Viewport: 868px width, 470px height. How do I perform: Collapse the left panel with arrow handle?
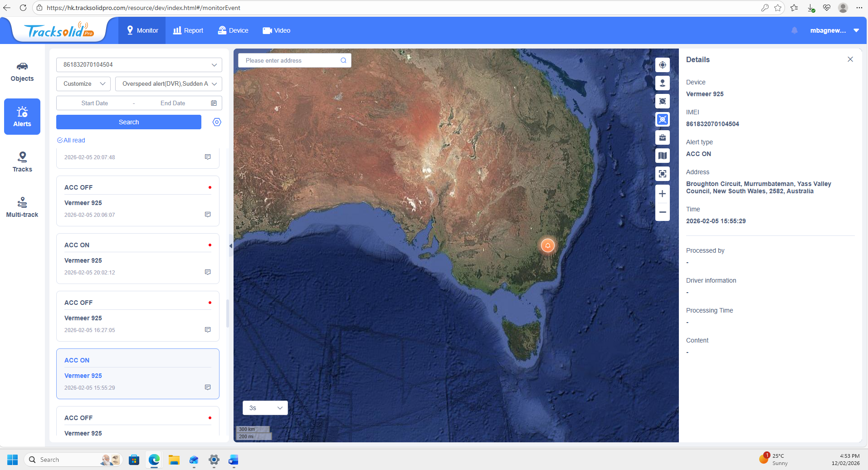[x=230, y=246]
